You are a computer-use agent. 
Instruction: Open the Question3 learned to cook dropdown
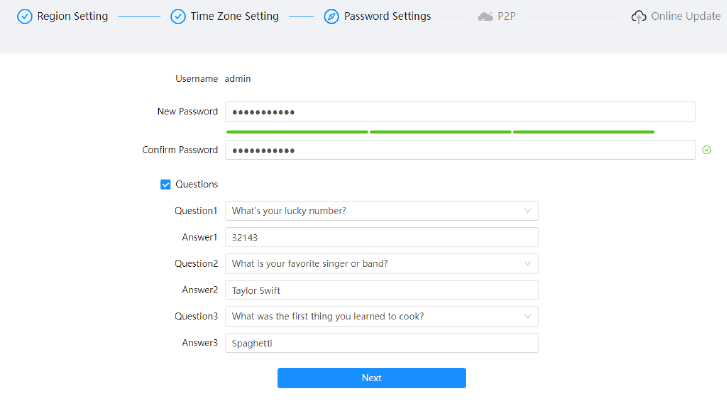[x=382, y=316]
